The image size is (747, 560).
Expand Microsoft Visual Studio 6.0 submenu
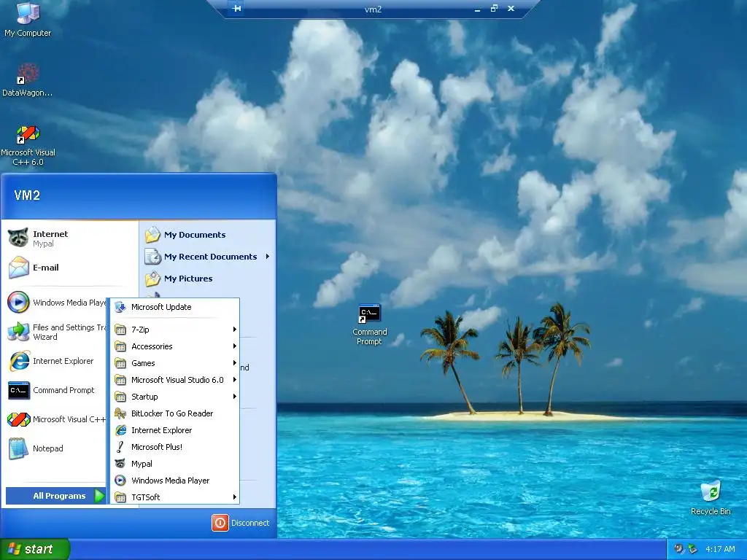[175, 379]
